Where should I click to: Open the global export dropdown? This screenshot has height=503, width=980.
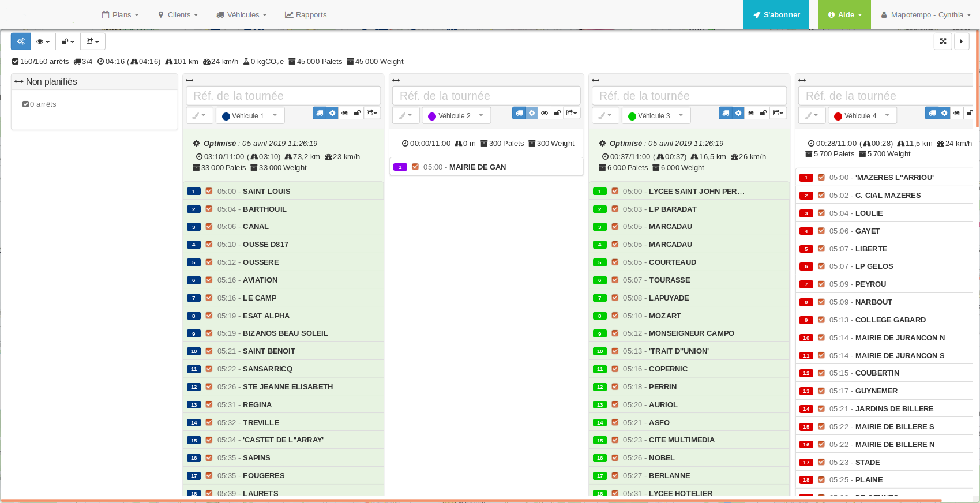[93, 42]
